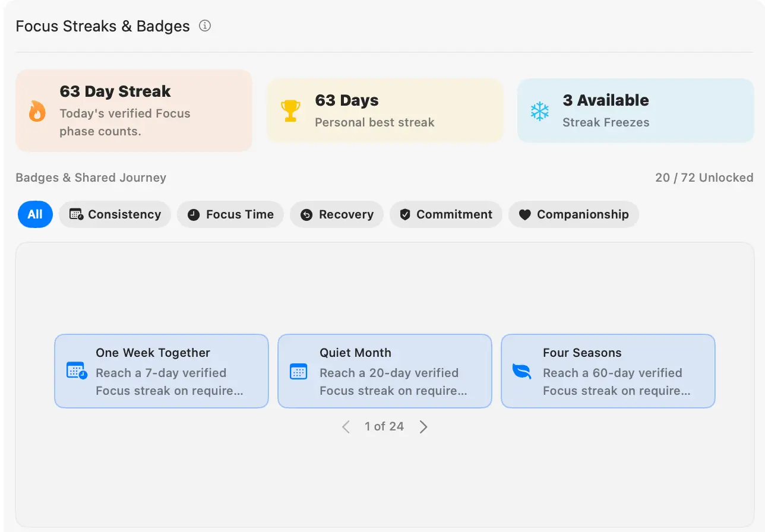Image resolution: width=765 pixels, height=532 pixels.
Task: Switch to the Companionship filter
Action: coord(574,214)
